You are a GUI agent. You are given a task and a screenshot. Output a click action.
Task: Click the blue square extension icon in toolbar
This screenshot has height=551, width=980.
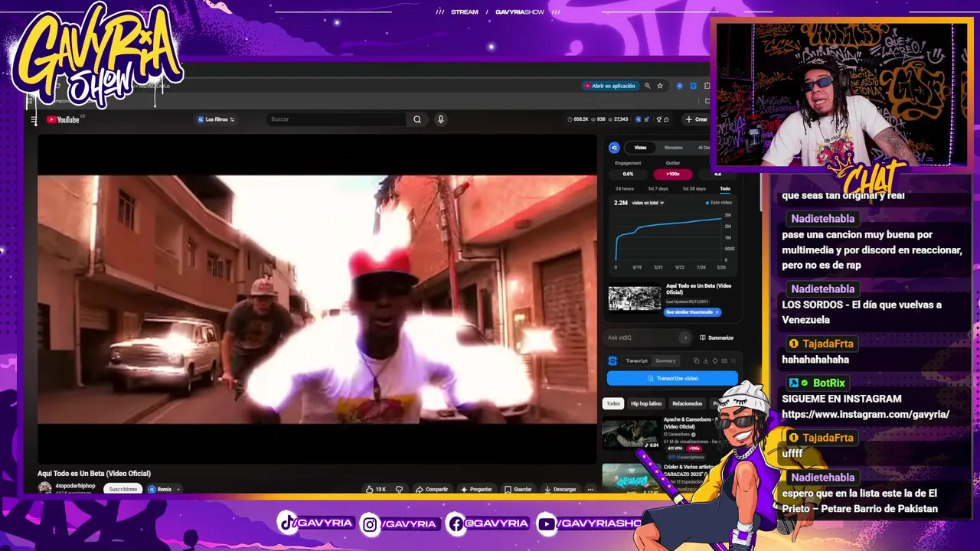point(693,86)
